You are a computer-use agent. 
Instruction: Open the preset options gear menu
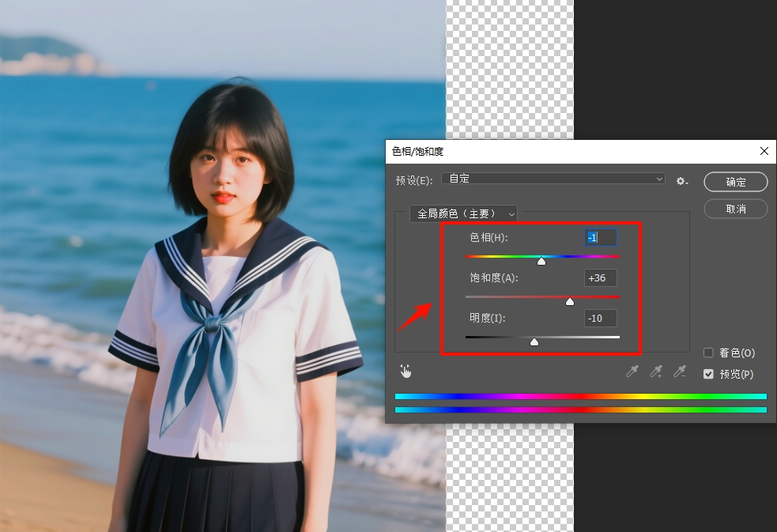click(x=681, y=181)
